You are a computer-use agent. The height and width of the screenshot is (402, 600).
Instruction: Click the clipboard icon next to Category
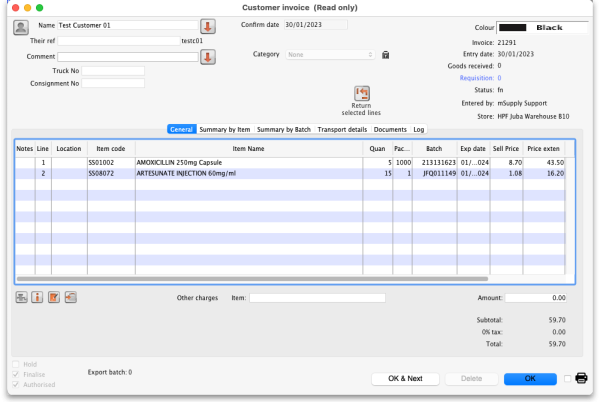click(386, 55)
